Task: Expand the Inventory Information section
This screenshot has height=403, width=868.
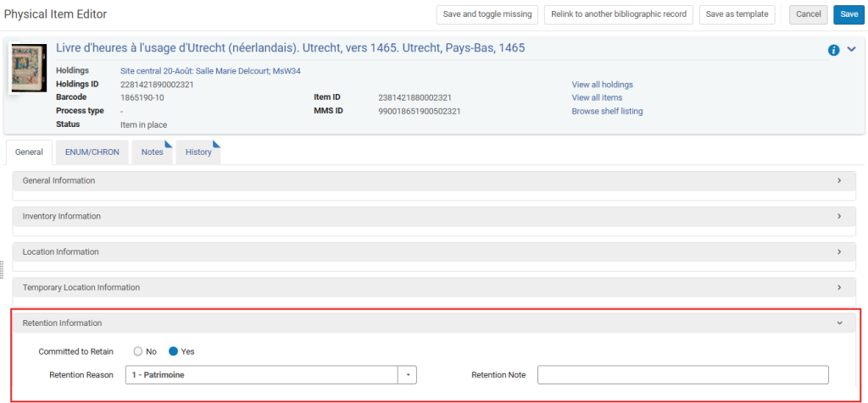Action: [x=838, y=216]
